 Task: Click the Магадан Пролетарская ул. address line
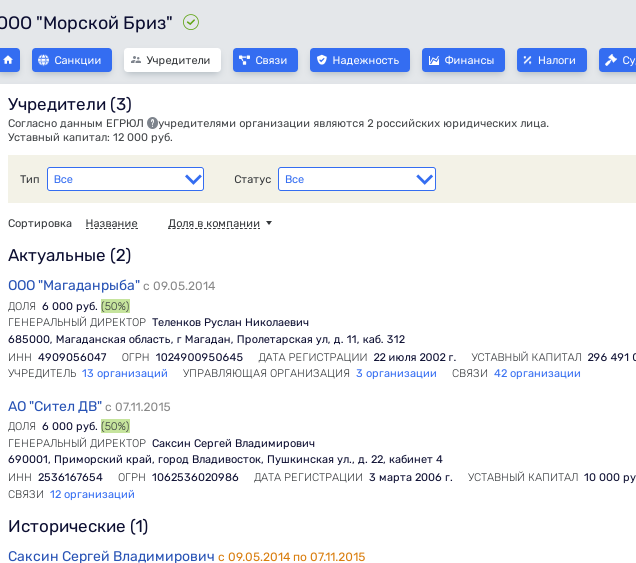(x=206, y=339)
